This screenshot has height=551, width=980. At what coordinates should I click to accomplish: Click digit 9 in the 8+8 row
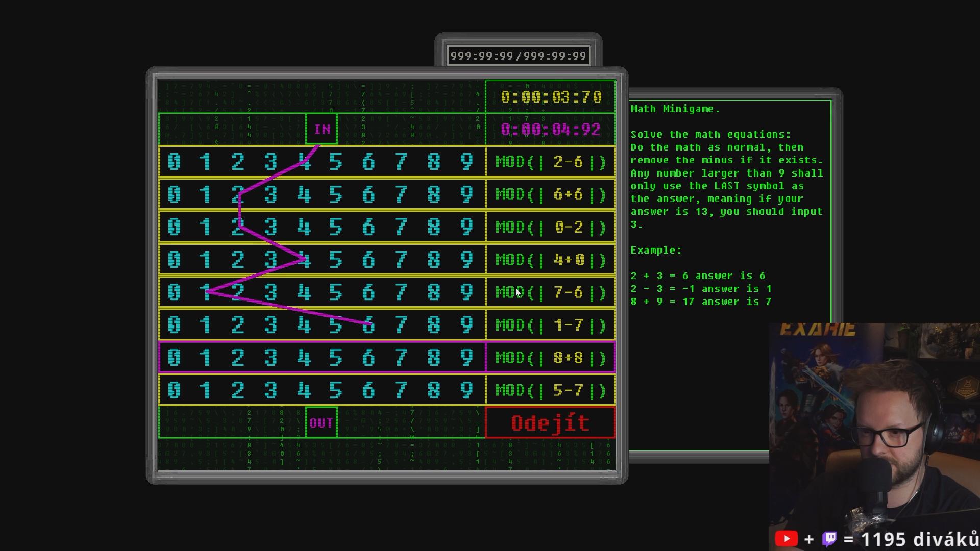467,358
